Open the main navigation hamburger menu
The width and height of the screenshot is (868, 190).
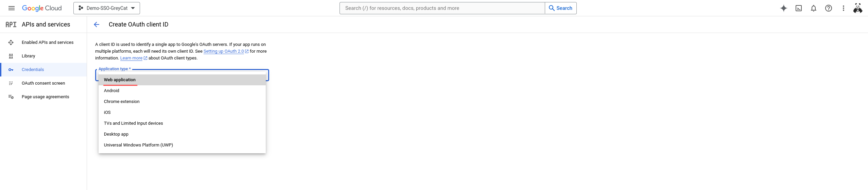coord(12,8)
